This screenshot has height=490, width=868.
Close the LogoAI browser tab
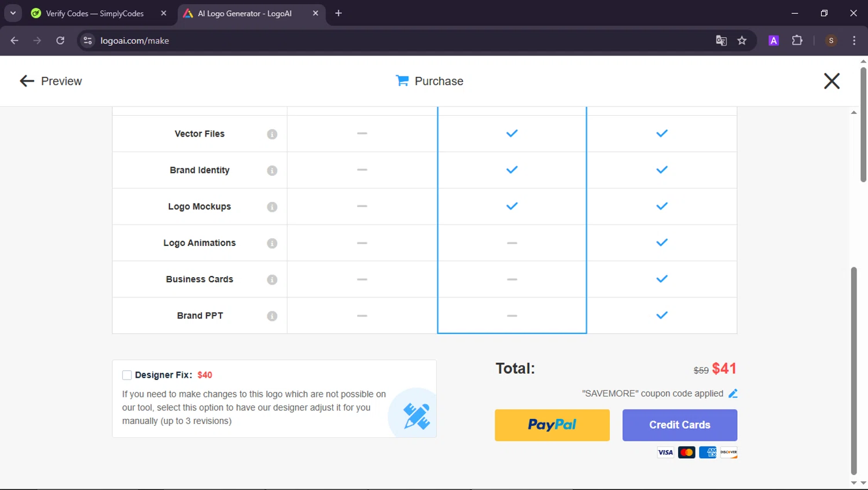pyautogui.click(x=315, y=13)
